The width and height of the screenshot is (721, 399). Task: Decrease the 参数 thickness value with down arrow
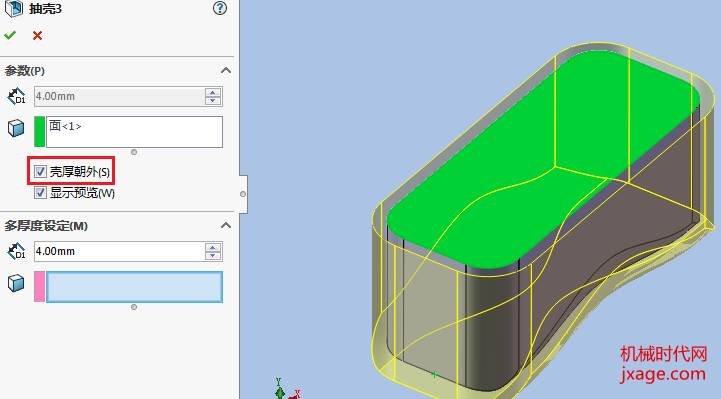(212, 101)
